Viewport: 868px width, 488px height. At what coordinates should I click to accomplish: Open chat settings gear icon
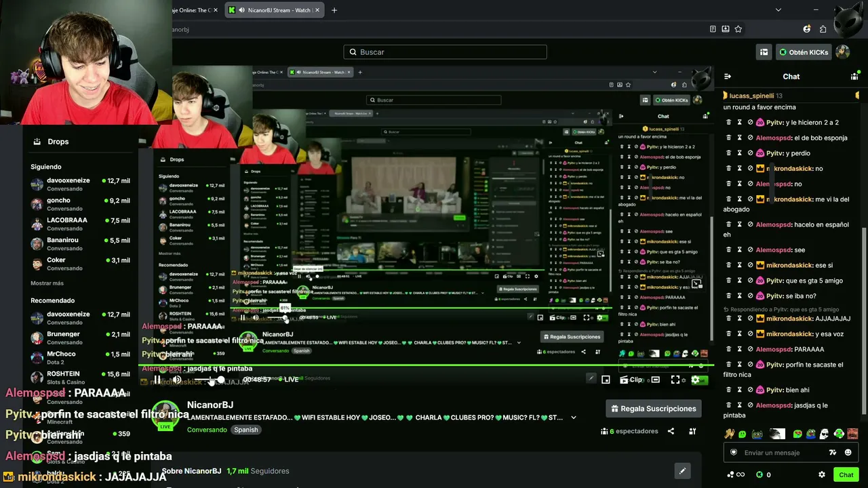pos(822,474)
